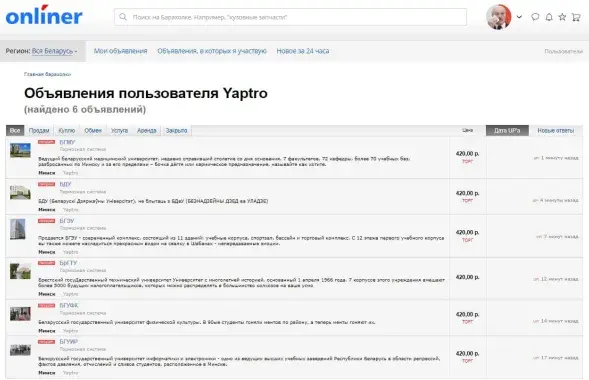Open Объявления, в которых я участвую
Screen dimensions: 589x380
point(212,51)
